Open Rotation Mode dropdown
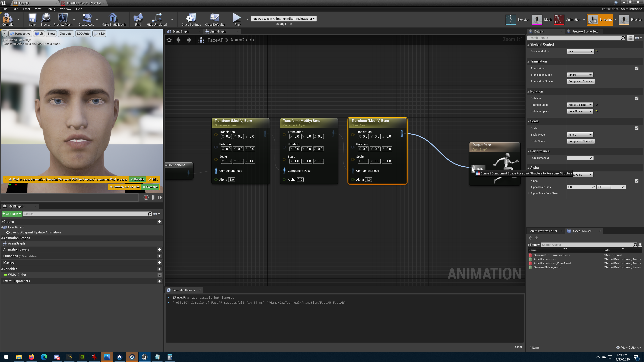 pos(580,105)
